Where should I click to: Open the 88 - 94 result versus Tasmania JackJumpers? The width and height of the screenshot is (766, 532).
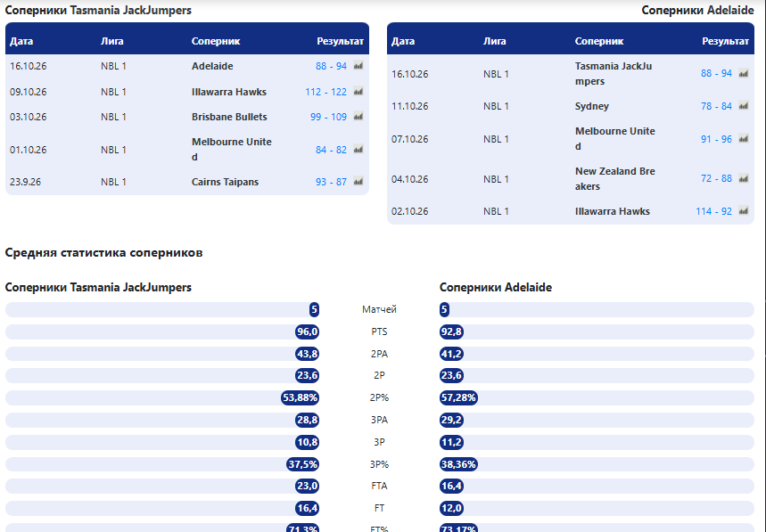point(716,73)
